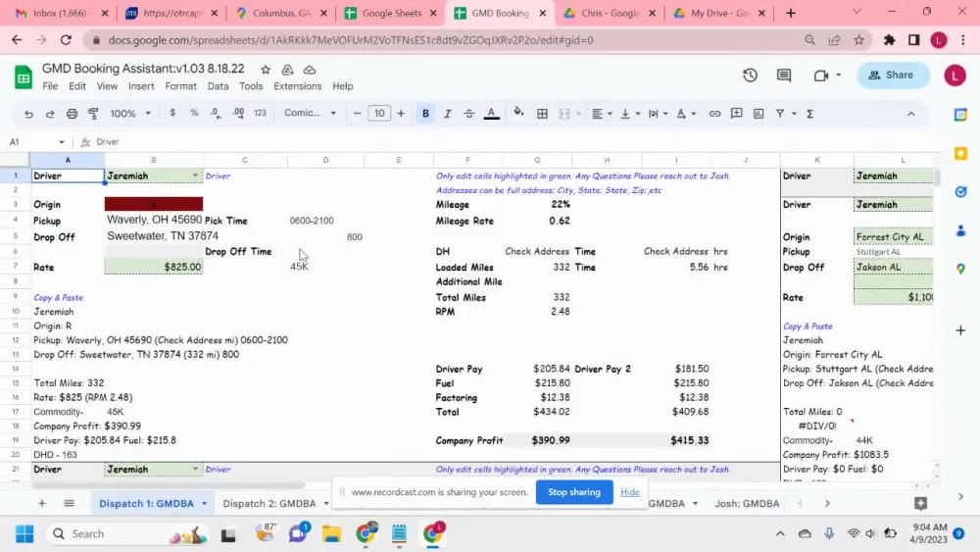Open the Windows Start menu
This screenshot has width=980, height=552.
[24, 534]
